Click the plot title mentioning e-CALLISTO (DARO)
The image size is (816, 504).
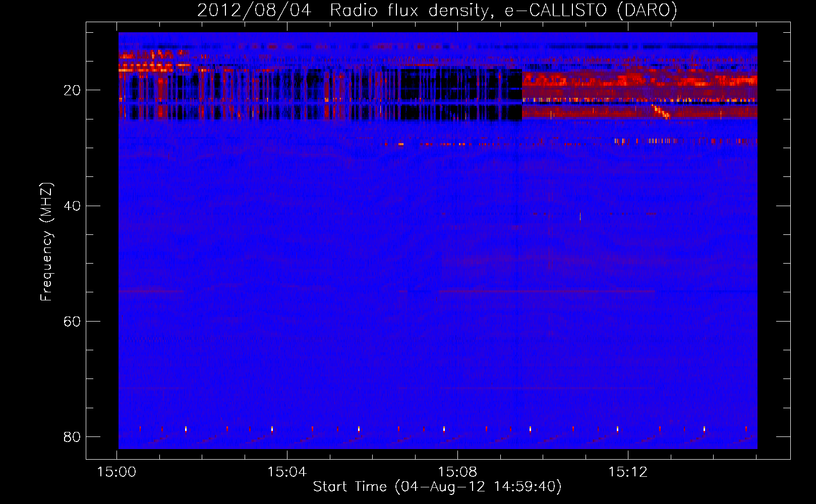click(x=437, y=10)
